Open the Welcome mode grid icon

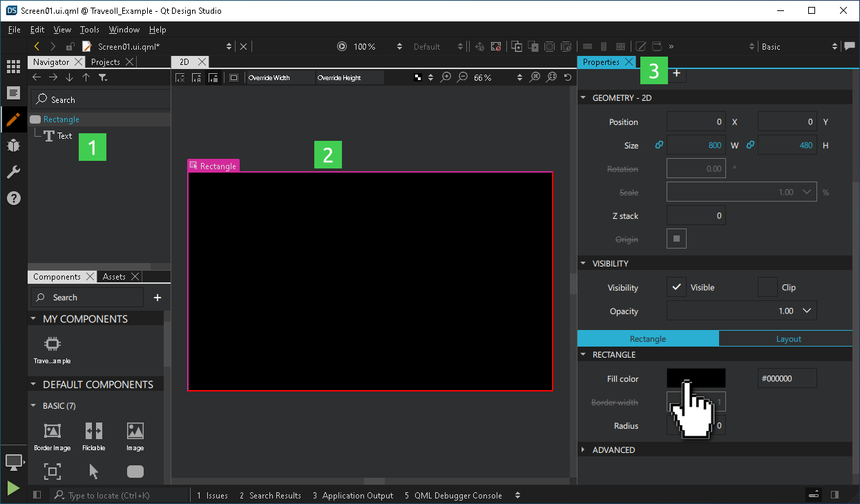14,66
